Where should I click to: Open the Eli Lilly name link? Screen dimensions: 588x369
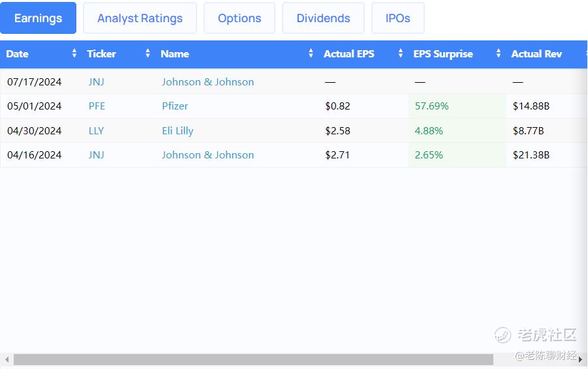[178, 130]
